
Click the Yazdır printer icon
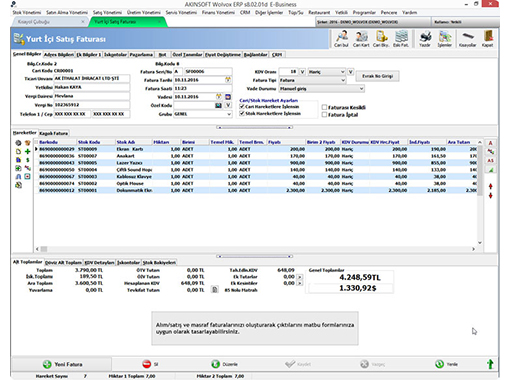(x=425, y=38)
